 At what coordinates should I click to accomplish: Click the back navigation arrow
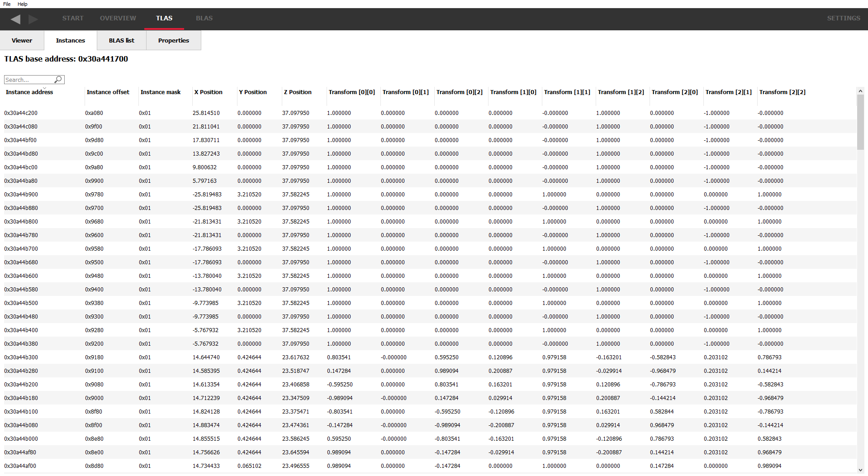click(15, 19)
